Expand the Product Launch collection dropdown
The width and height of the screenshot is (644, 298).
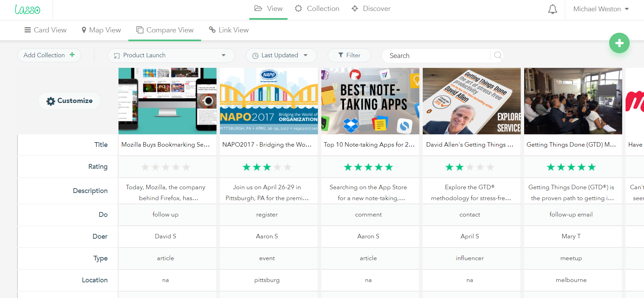pos(223,55)
